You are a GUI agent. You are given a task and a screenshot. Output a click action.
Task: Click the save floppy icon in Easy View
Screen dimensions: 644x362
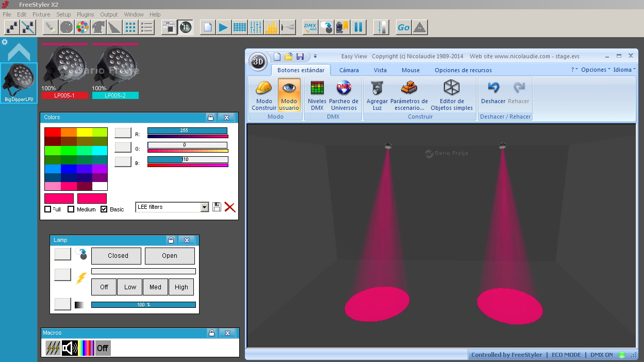300,56
